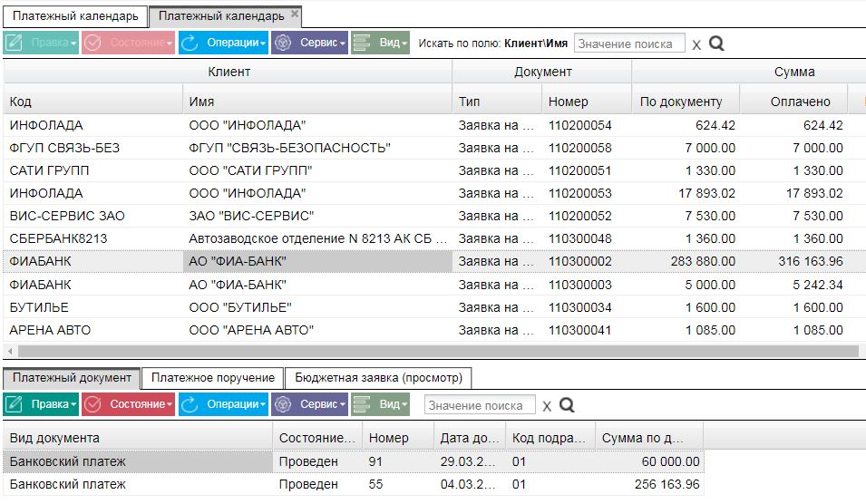Open the Платежный документ tab

tap(72, 378)
